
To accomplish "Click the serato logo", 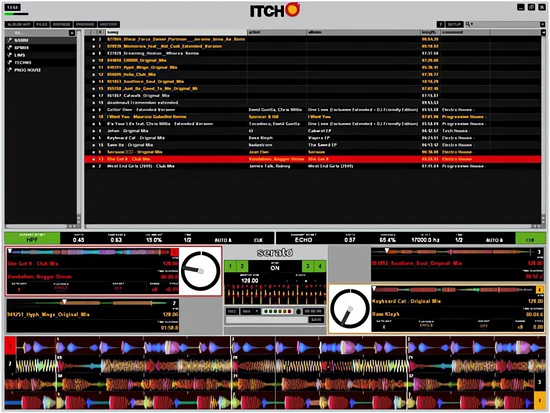I will tap(275, 253).
